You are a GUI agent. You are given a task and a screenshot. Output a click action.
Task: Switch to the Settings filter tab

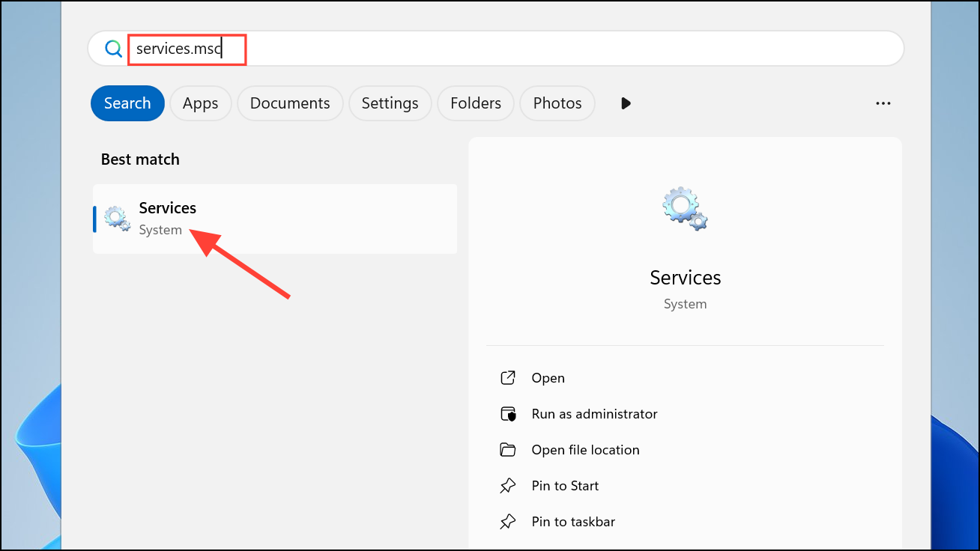point(390,103)
